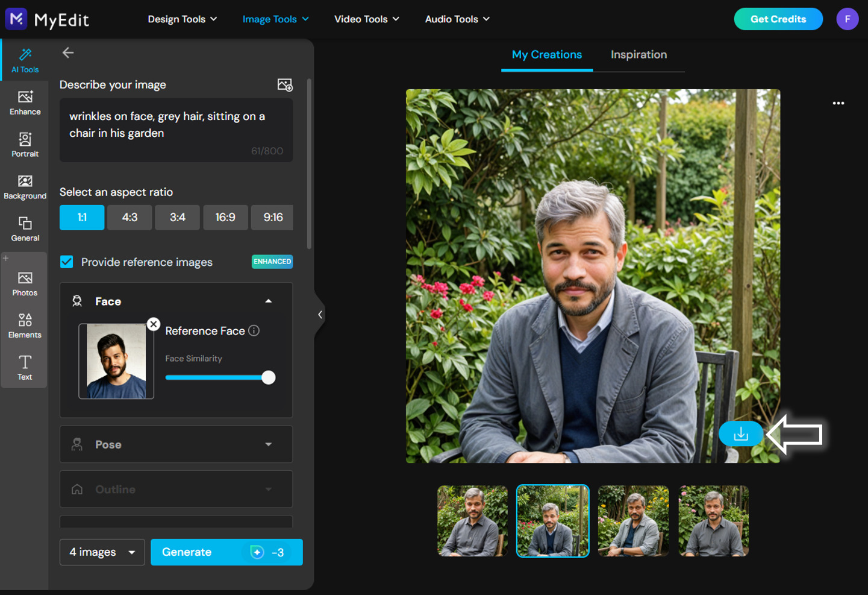Download the generated image
868x595 pixels.
click(740, 433)
